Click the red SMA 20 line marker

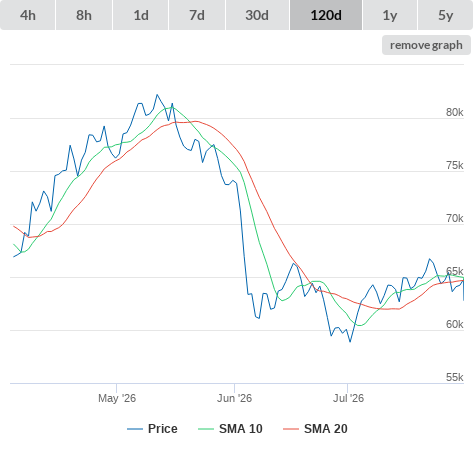click(291, 429)
